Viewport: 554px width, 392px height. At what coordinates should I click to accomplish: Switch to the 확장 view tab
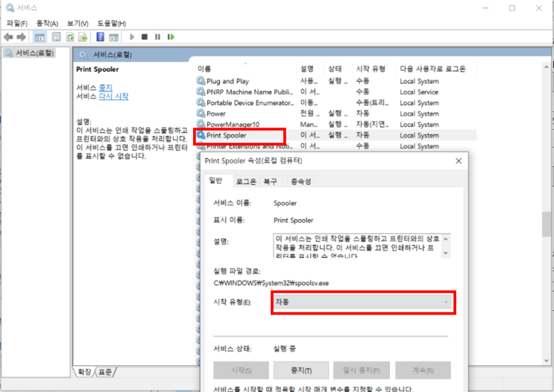tap(84, 372)
